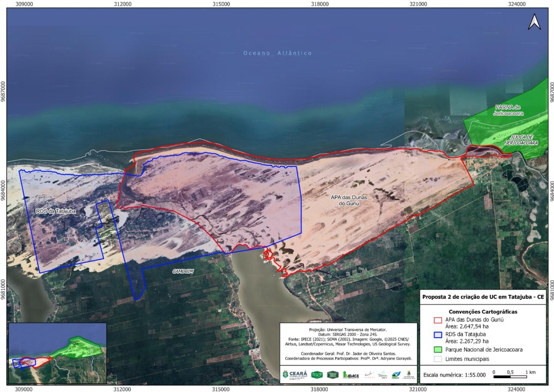The image size is (554, 392).
Task: Click the north arrow compass icon
Action: pos(534,22)
